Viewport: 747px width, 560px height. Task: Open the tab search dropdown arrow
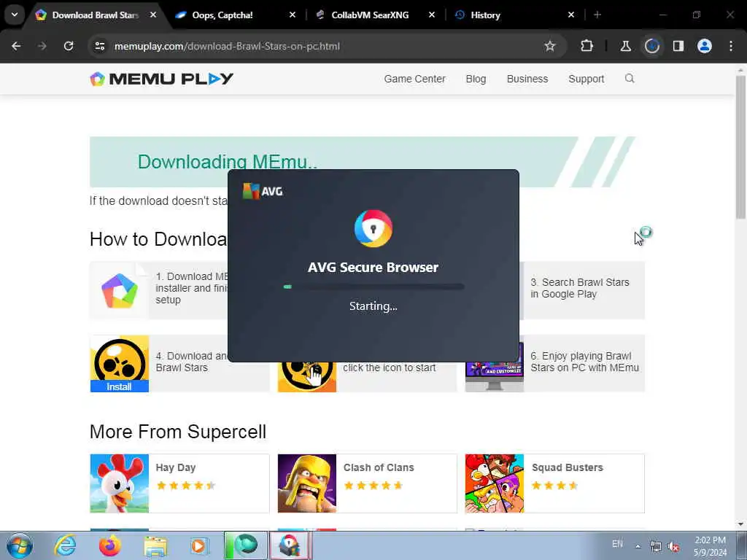(x=15, y=15)
